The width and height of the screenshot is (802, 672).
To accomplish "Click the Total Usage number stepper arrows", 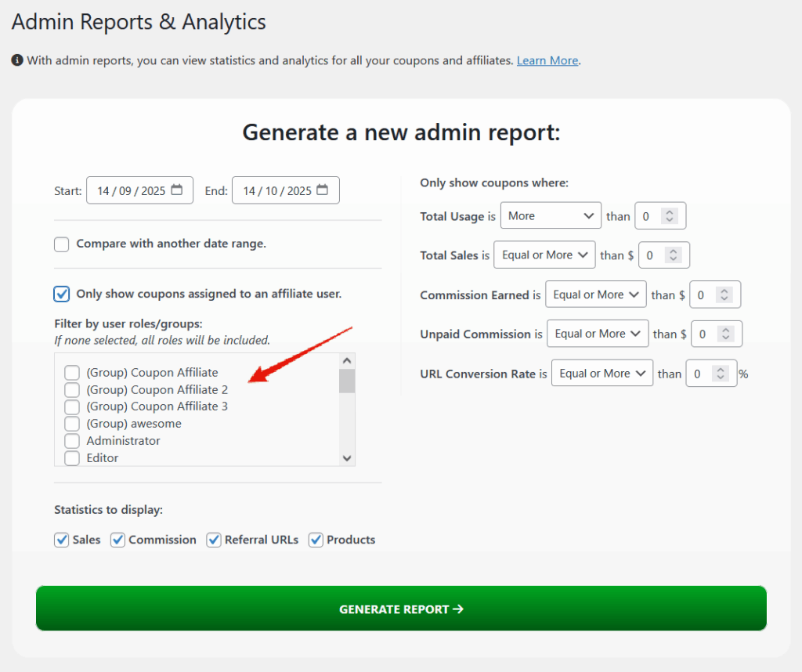I will 669,216.
